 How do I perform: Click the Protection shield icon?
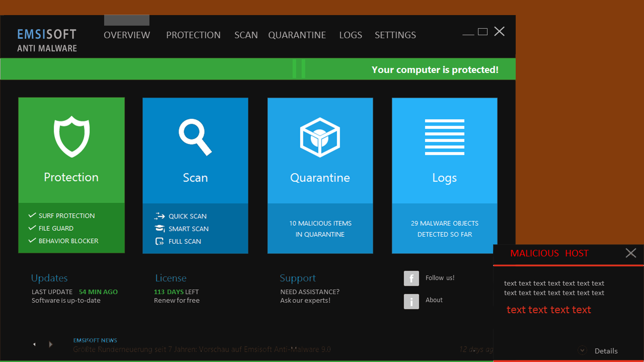(71, 136)
